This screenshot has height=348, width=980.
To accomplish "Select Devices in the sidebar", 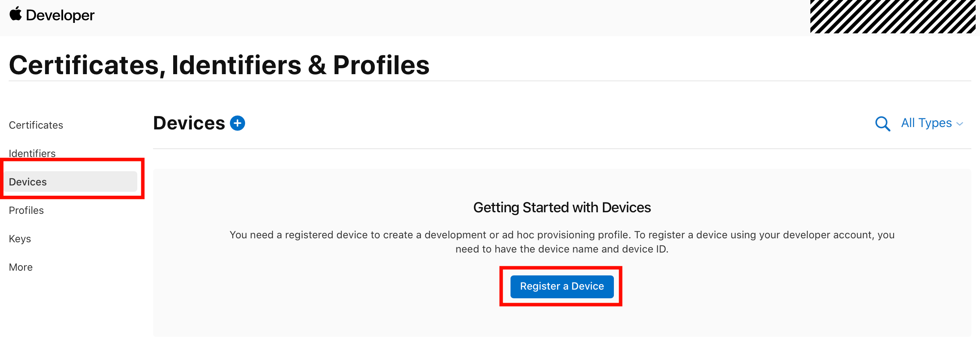I will (71, 181).
